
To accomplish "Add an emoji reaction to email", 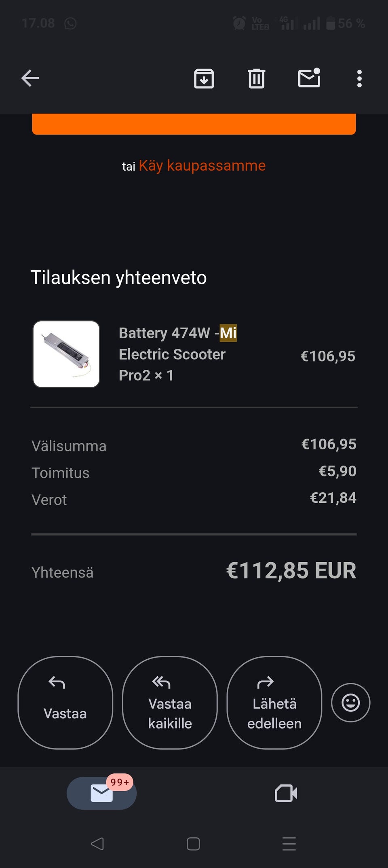I will pos(350,703).
